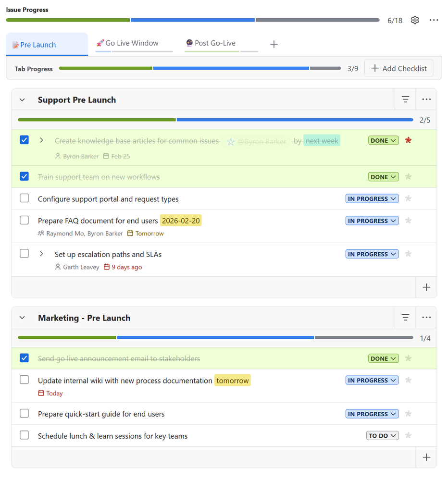Star the Schedule lunch & learn item
Screen dimensions: 448x480
point(408,435)
